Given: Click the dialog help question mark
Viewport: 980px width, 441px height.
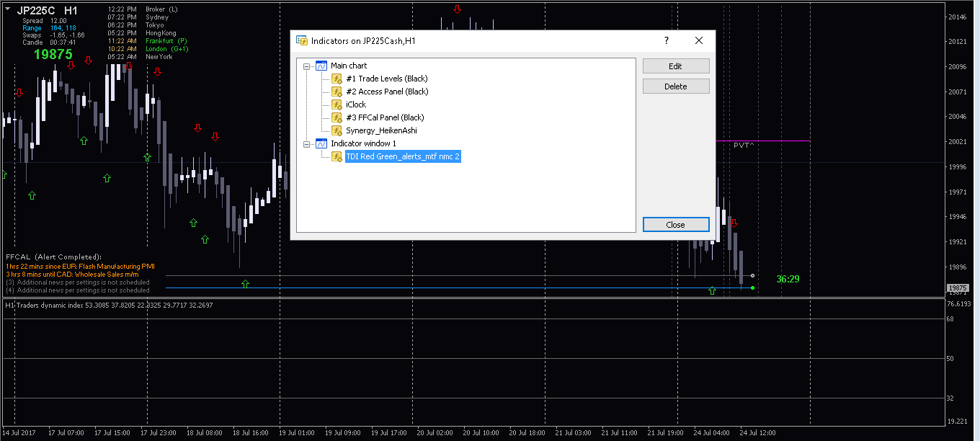Looking at the screenshot, I should [666, 41].
